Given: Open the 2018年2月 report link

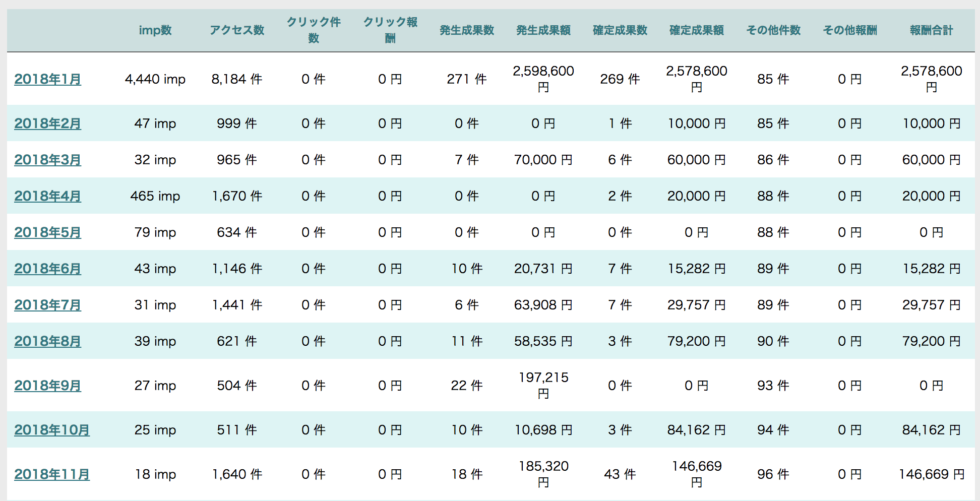Looking at the screenshot, I should 47,123.
